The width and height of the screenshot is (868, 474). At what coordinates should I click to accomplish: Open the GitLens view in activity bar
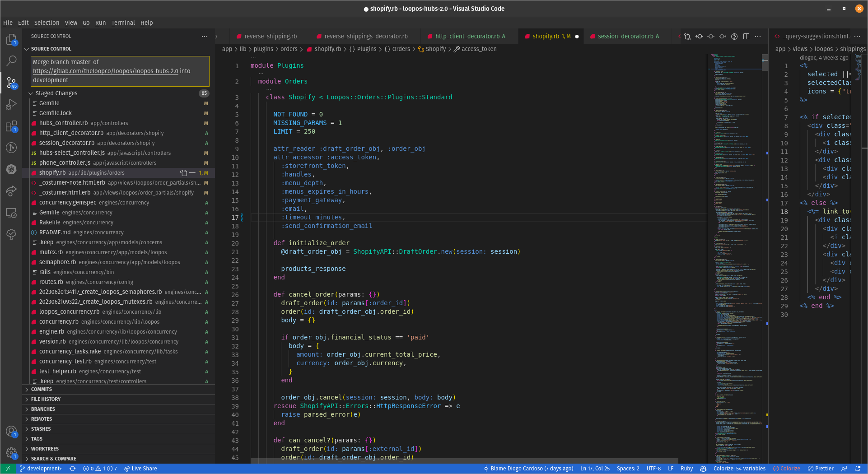pyautogui.click(x=11, y=148)
